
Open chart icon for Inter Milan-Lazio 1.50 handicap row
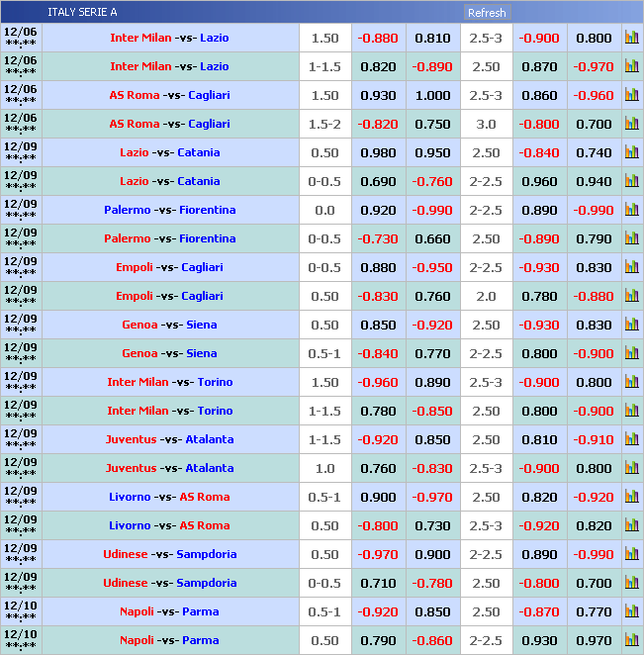[631, 39]
